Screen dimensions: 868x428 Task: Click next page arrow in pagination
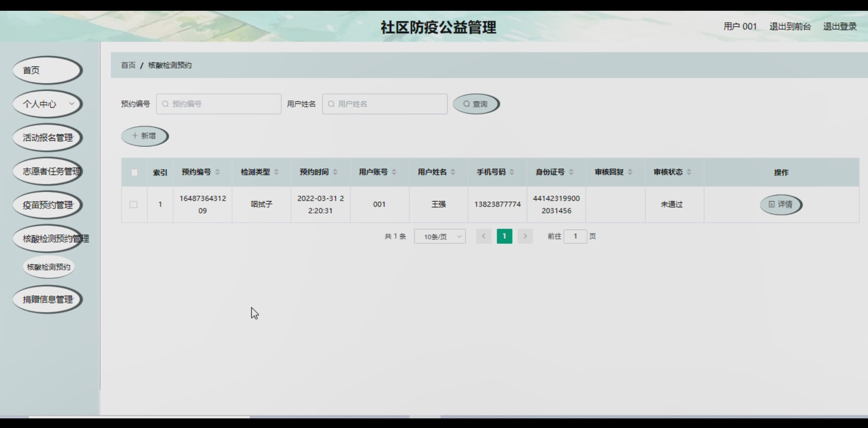tap(525, 236)
